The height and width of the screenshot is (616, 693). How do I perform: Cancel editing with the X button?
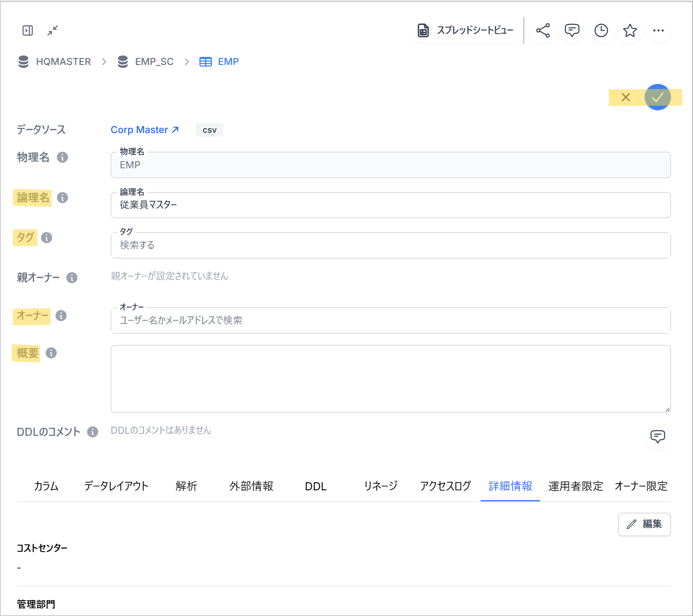click(x=626, y=97)
